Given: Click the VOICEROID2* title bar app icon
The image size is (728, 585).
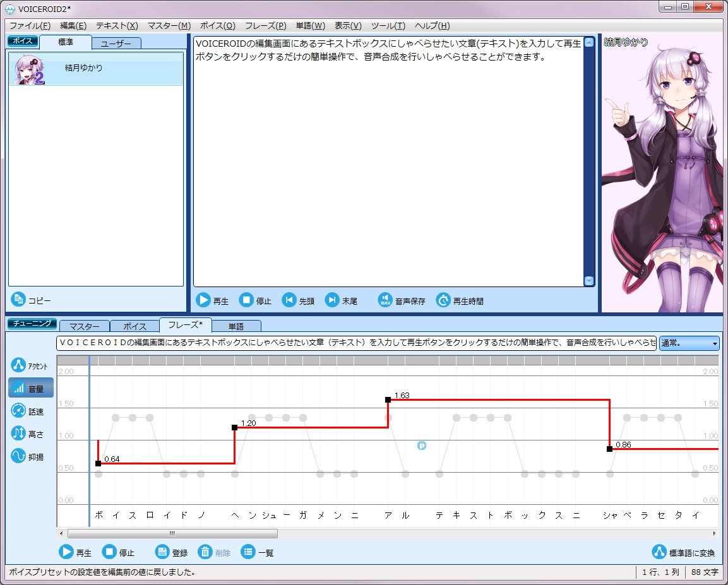Looking at the screenshot, I should click(9, 9).
